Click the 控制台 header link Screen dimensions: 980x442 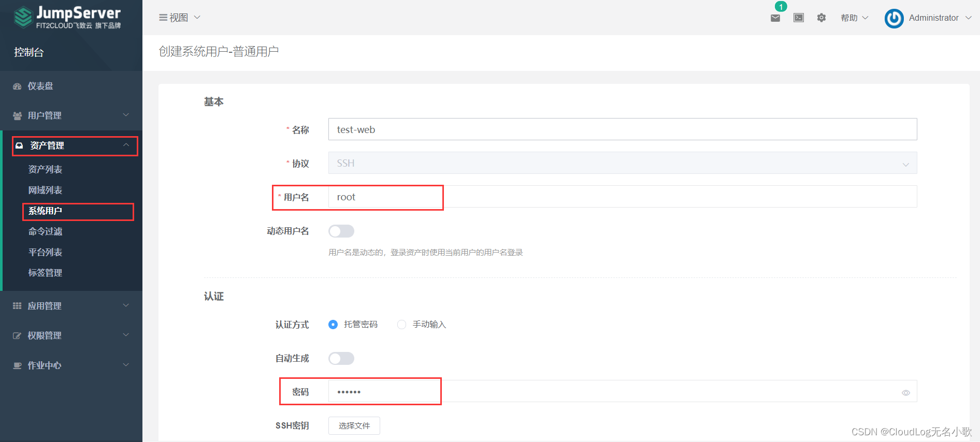click(29, 52)
